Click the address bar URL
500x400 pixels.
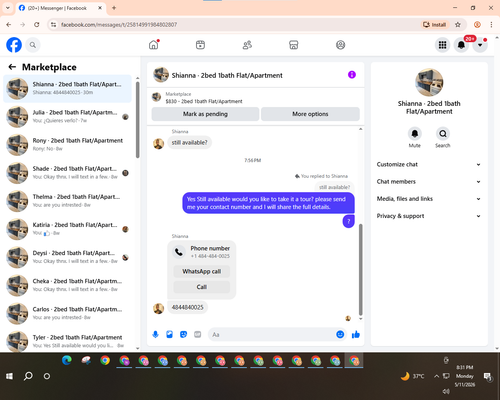pos(119,25)
